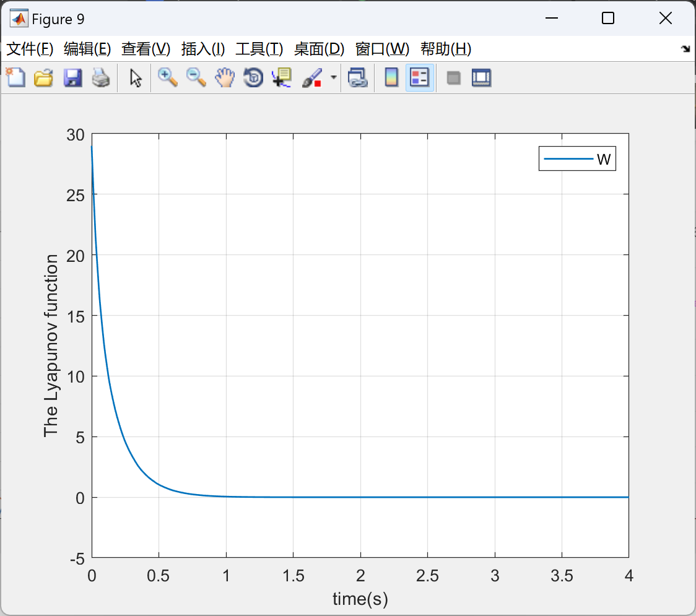The width and height of the screenshot is (696, 616).
Task: Open the 编辑(E) menu
Action: point(87,49)
